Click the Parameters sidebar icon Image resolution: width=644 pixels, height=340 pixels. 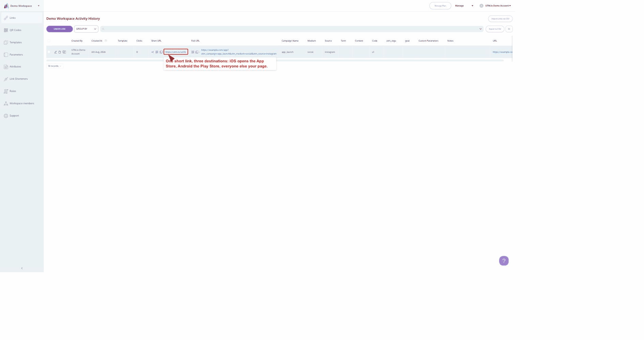6,55
